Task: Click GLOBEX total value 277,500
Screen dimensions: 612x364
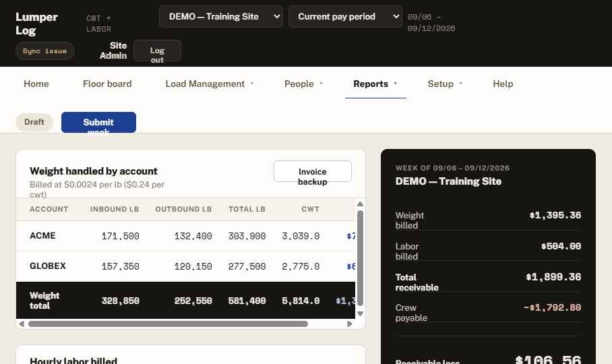Action: coord(247,266)
